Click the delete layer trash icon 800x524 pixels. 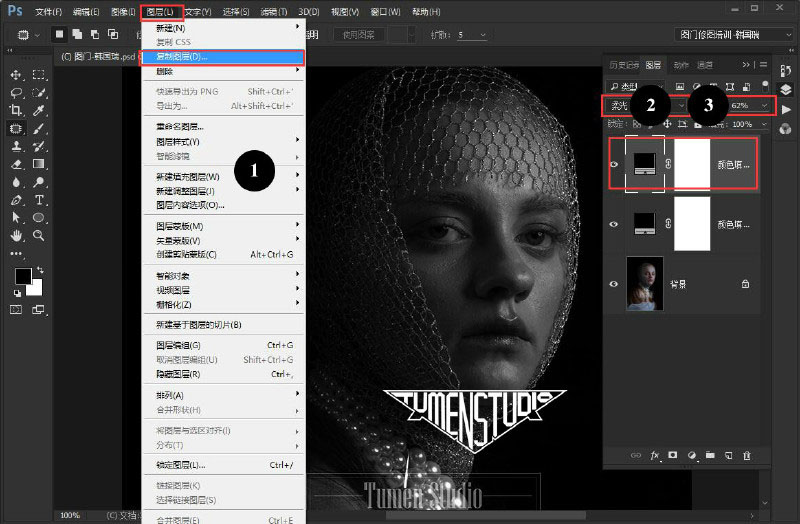pos(746,456)
